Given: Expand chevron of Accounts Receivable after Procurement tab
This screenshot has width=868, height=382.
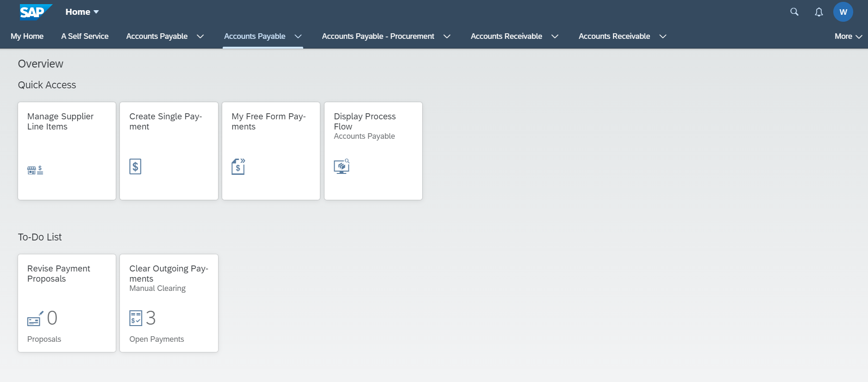Looking at the screenshot, I should (555, 37).
